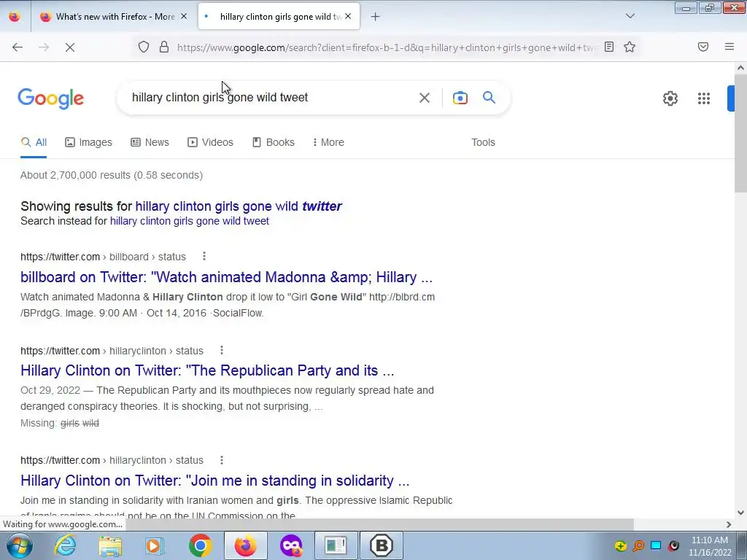Search instead for the original tweet query
747x560 pixels.
pos(190,221)
